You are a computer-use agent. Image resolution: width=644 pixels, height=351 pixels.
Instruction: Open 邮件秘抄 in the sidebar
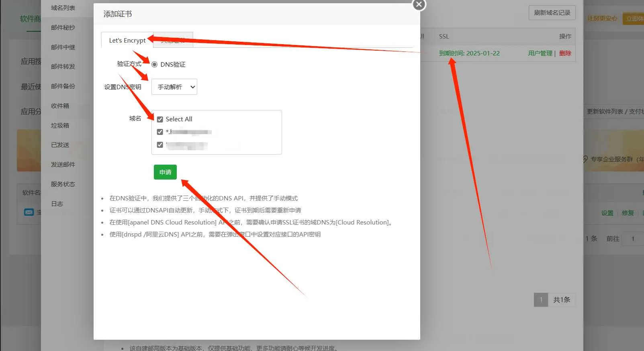[63, 27]
